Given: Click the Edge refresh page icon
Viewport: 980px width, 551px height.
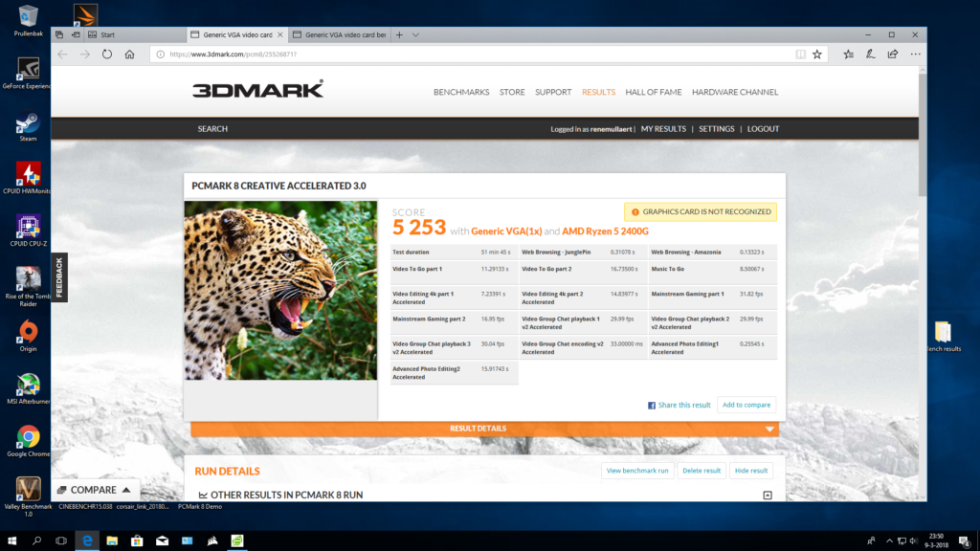Looking at the screenshot, I should point(107,55).
